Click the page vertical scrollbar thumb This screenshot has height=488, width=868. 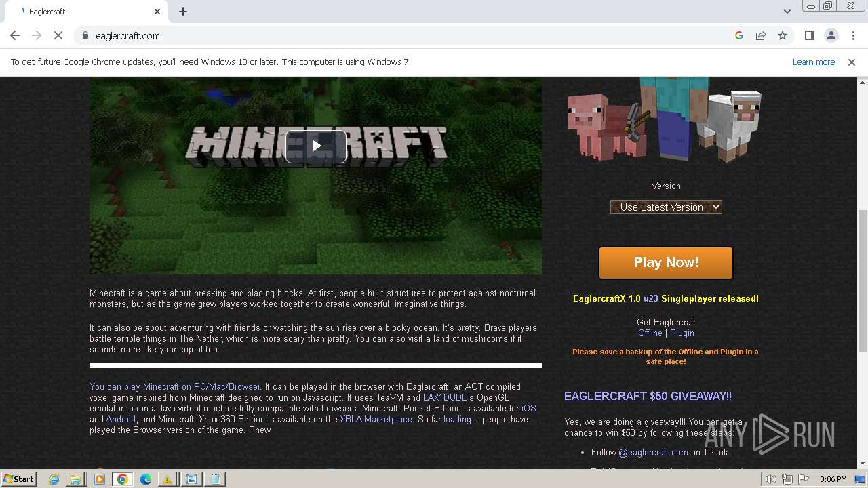[x=863, y=281]
